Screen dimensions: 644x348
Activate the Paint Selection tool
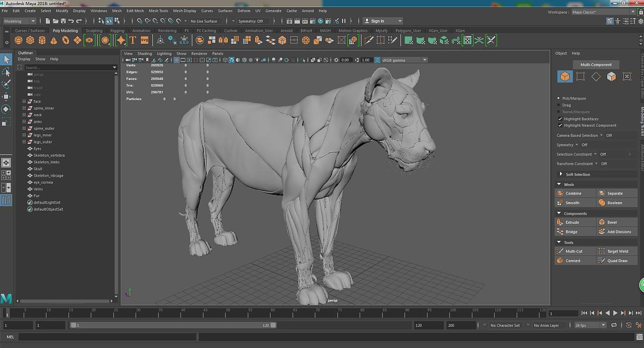6,84
